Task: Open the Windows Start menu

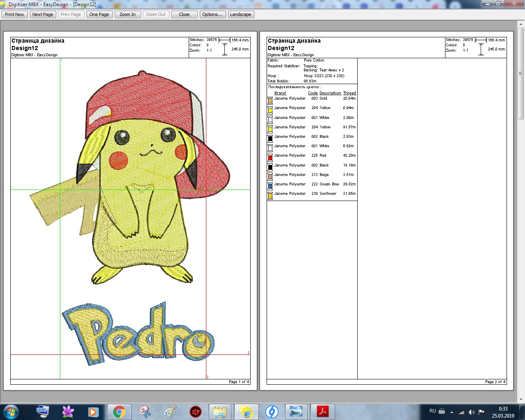Action: pos(11,411)
